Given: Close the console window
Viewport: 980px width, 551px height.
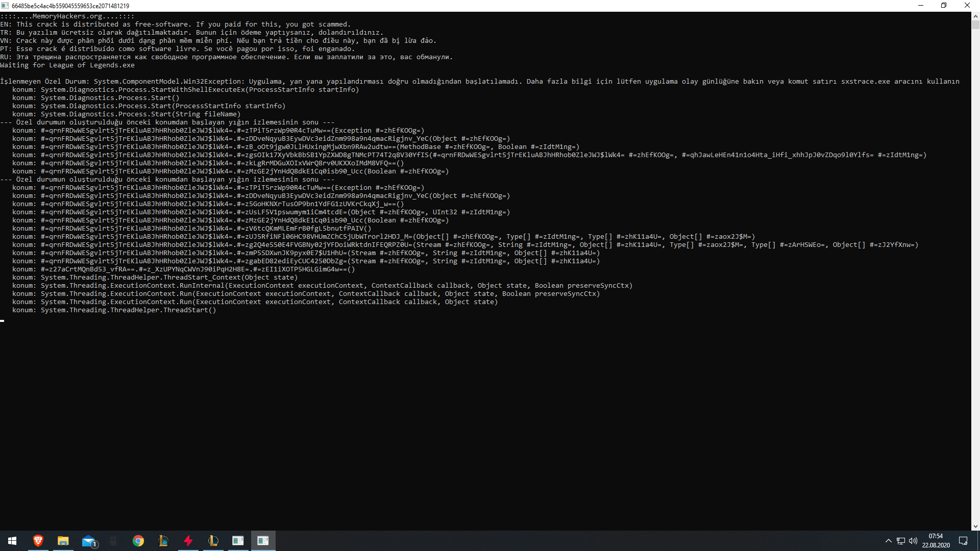Looking at the screenshot, I should (x=967, y=6).
